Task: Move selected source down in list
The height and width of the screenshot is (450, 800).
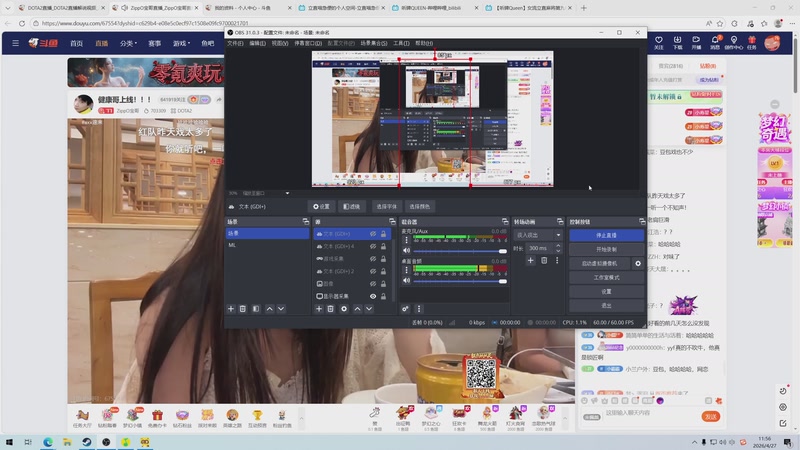Action: [x=369, y=309]
